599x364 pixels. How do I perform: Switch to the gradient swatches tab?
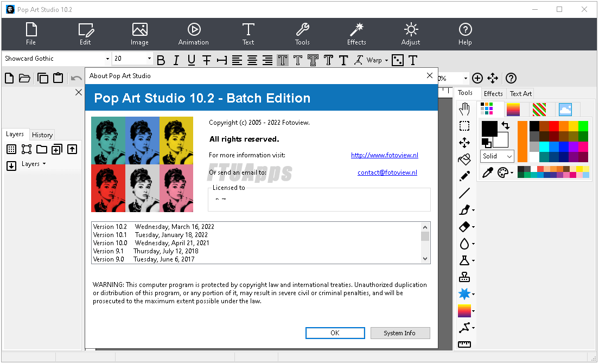click(x=513, y=110)
